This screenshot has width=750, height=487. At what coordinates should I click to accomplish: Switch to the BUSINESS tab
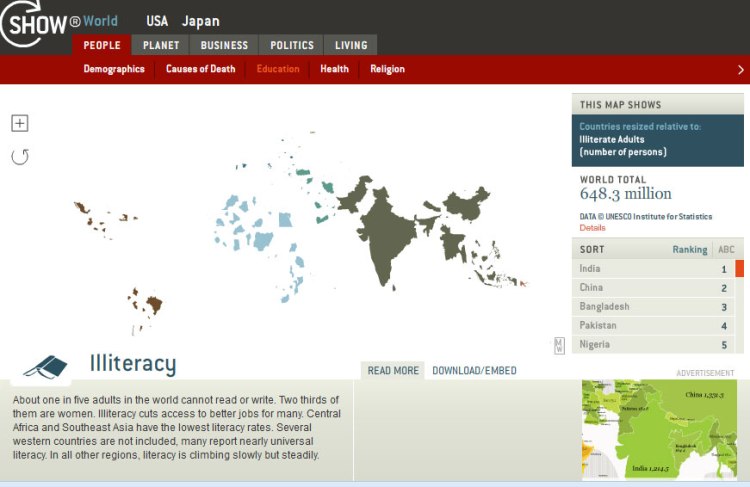tap(224, 45)
